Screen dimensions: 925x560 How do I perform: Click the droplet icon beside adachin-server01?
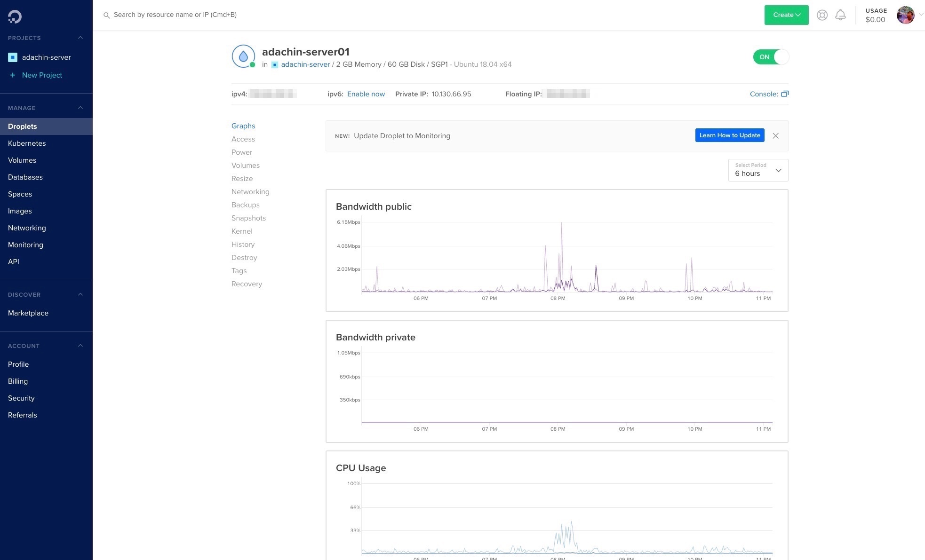pyautogui.click(x=243, y=56)
